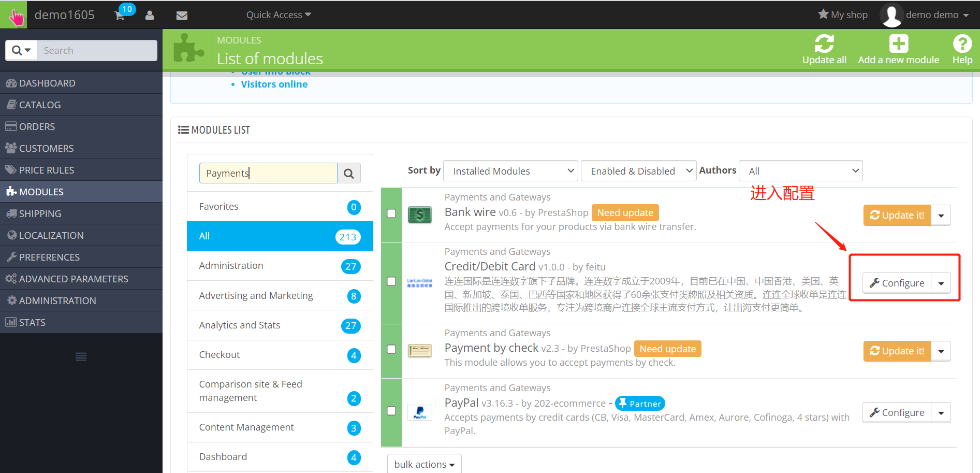
Task: Click Update it! for Bank wire
Action: 897,215
